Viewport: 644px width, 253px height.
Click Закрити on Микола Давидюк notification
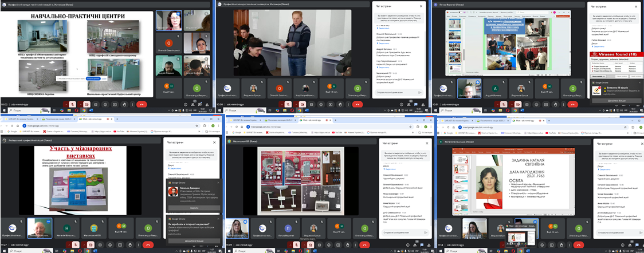[193, 208]
